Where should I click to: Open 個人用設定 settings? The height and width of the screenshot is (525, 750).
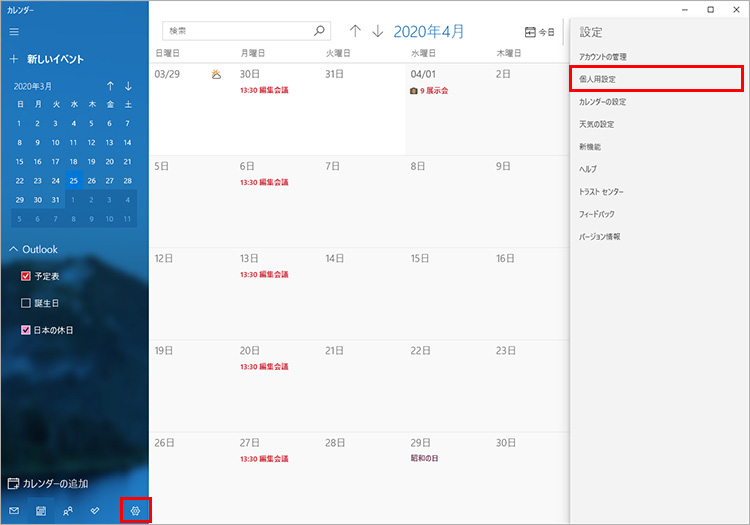[656, 79]
